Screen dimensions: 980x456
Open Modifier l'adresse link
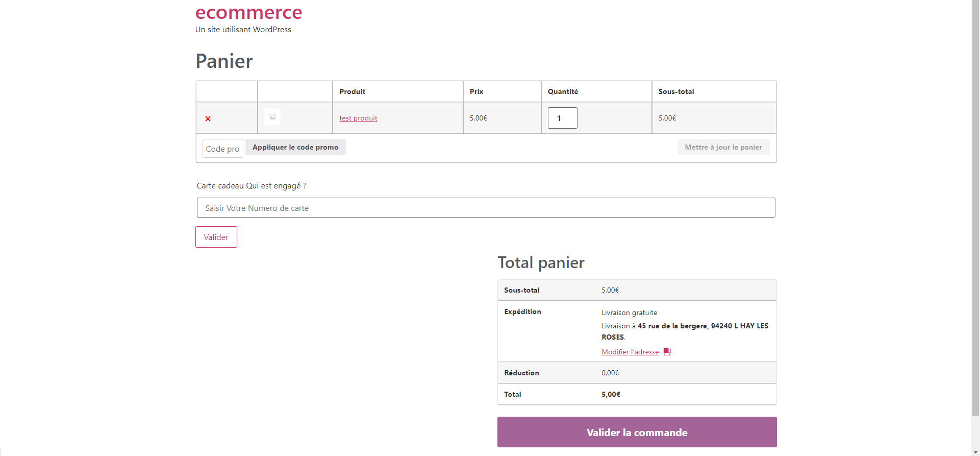point(630,352)
